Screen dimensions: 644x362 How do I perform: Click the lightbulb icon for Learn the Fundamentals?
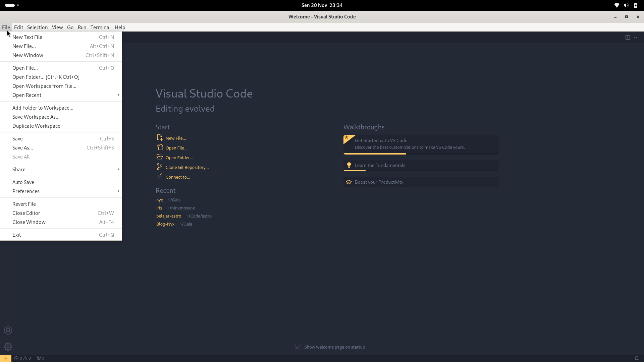click(x=349, y=165)
